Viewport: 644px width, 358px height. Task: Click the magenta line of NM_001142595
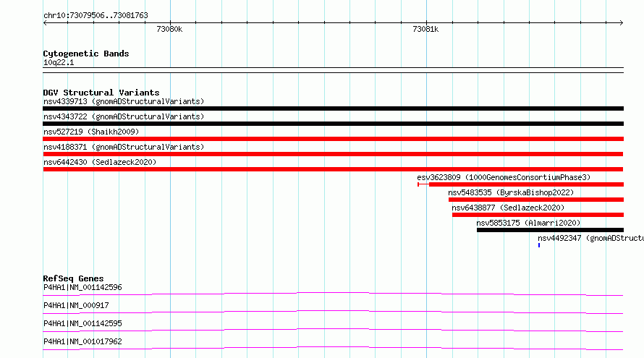(x=333, y=330)
